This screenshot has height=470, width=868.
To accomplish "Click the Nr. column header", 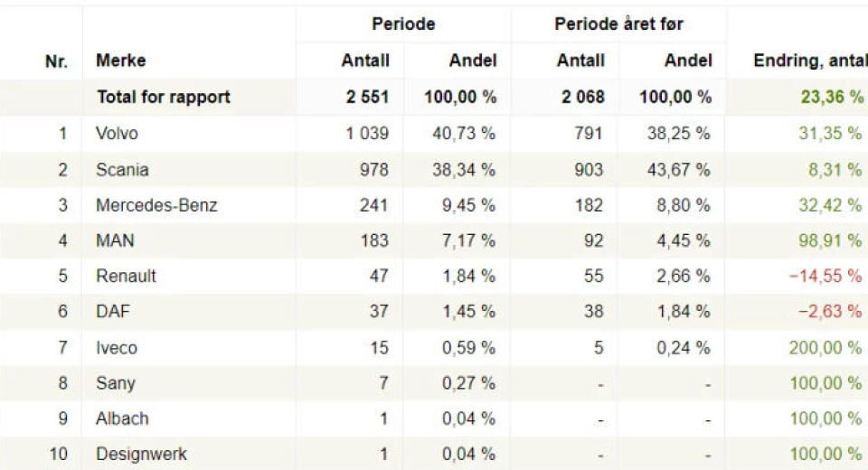I will [57, 61].
